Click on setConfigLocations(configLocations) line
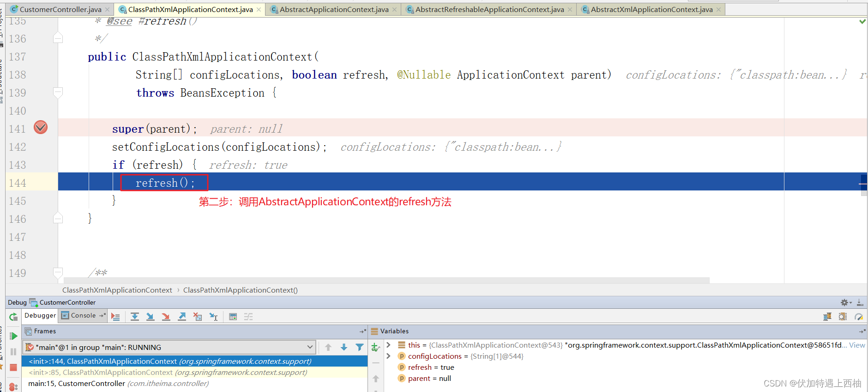Image resolution: width=868 pixels, height=392 pixels. [x=219, y=147]
